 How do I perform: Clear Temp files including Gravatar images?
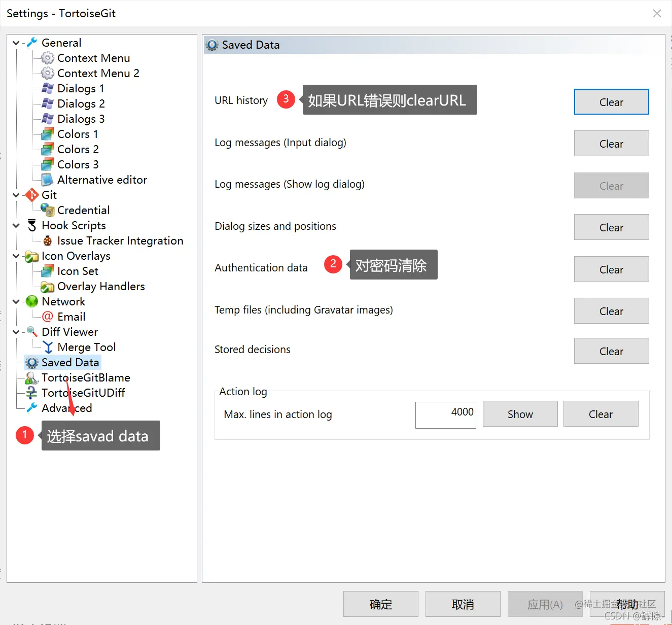[x=611, y=311]
